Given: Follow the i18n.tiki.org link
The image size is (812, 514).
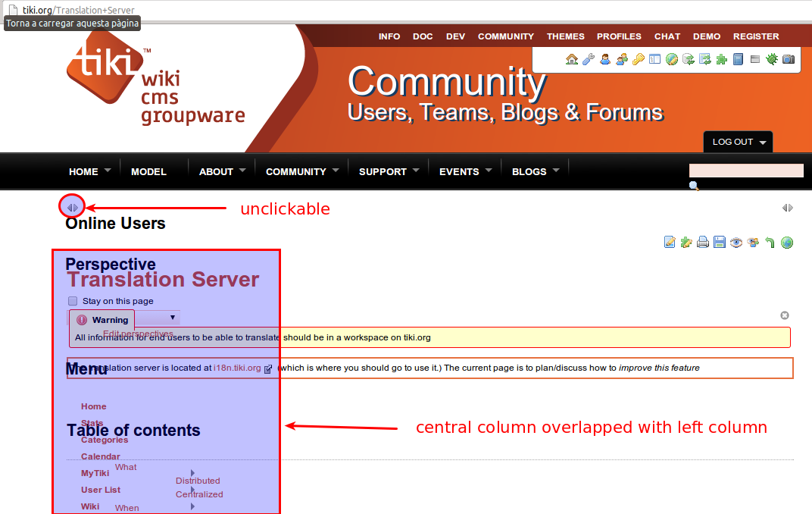Looking at the screenshot, I should pyautogui.click(x=237, y=368).
